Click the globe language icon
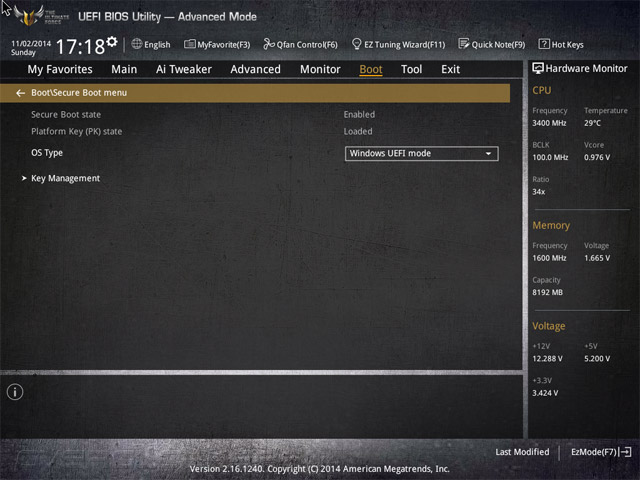The image size is (640, 480). tap(137, 44)
